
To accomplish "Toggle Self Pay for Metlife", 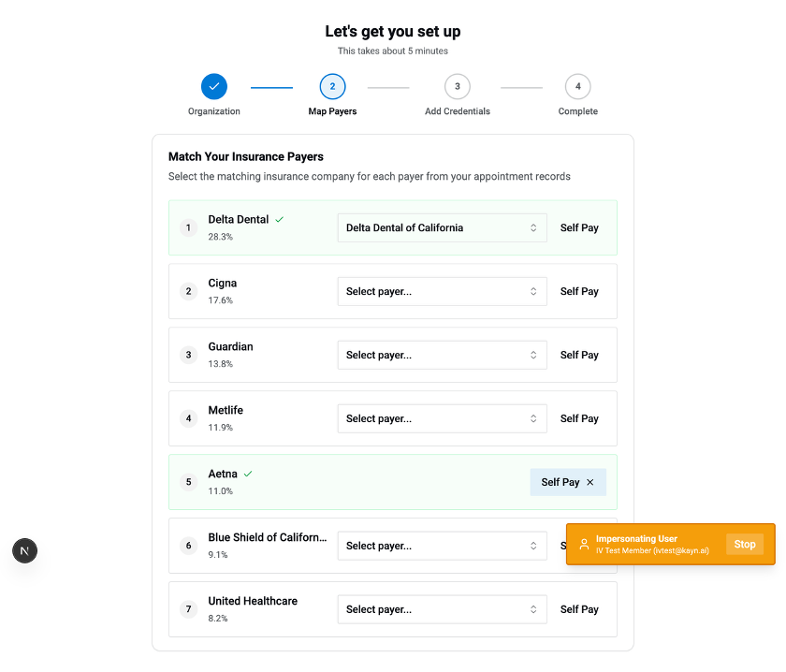I will point(579,418).
